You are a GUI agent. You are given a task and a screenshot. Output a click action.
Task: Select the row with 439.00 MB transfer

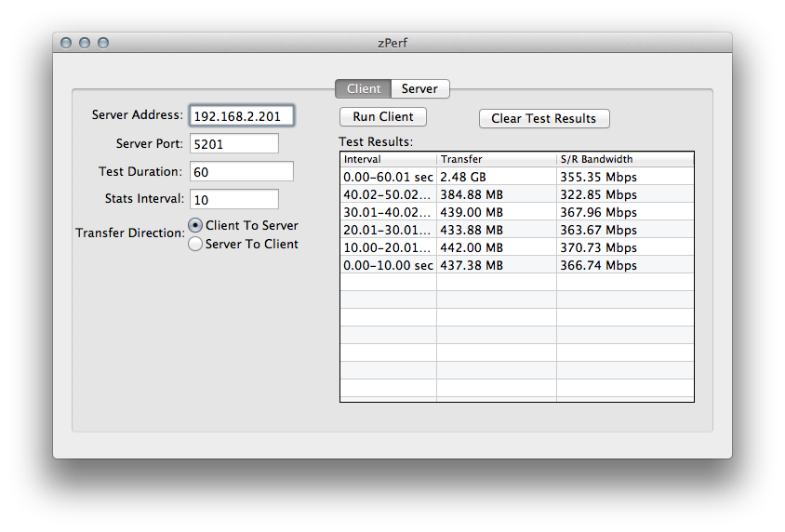(517, 212)
